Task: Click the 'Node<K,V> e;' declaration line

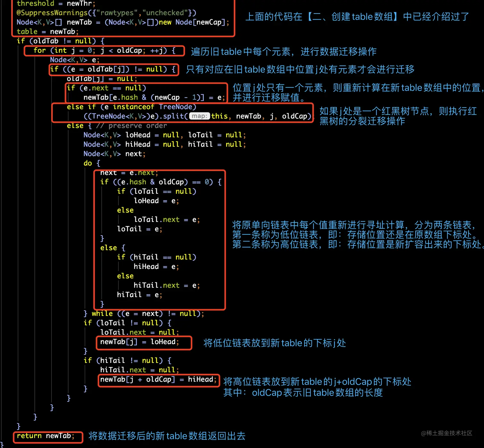Action: [x=75, y=60]
